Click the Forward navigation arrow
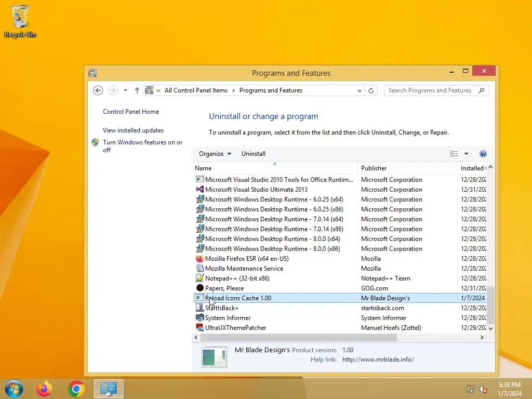The image size is (532, 399). pyautogui.click(x=113, y=90)
